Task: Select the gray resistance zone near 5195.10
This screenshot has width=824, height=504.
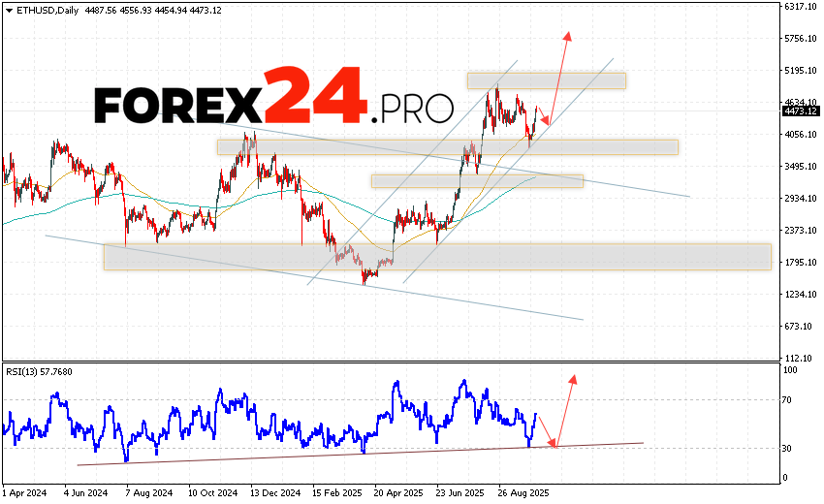Action: click(546, 80)
